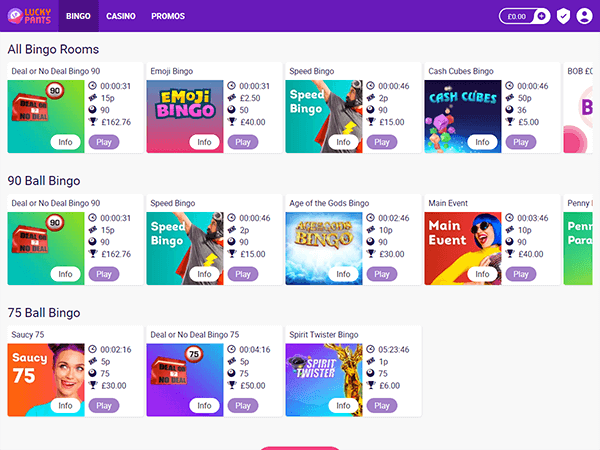Open the user account icon
600x450 pixels.
pos(584,16)
